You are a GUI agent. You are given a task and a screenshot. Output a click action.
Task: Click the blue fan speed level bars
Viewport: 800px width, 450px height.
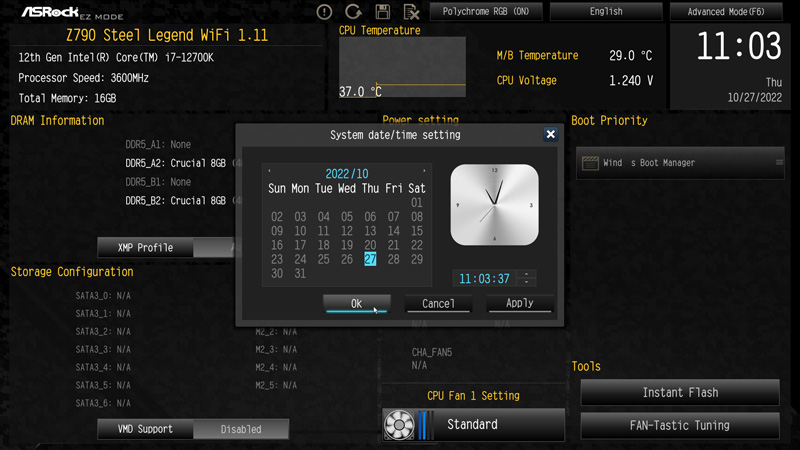point(426,424)
